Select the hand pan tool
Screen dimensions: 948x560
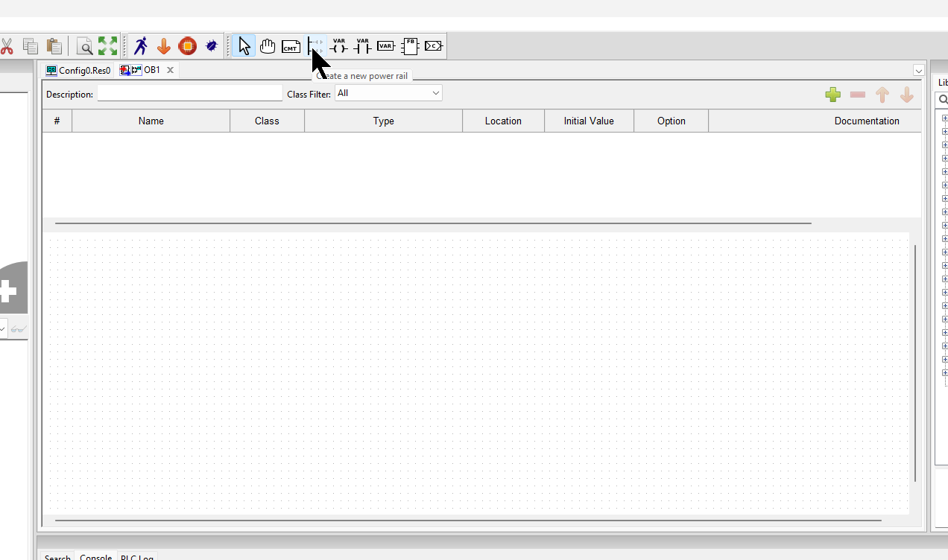pos(268,46)
